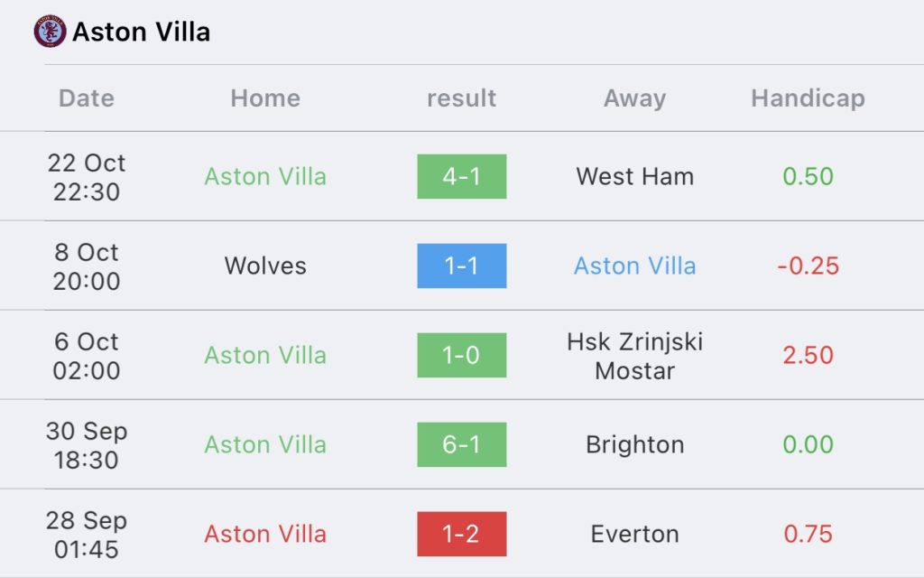The width and height of the screenshot is (924, 578).
Task: Open the 1-1 draw result badge
Action: pyautogui.click(x=461, y=266)
